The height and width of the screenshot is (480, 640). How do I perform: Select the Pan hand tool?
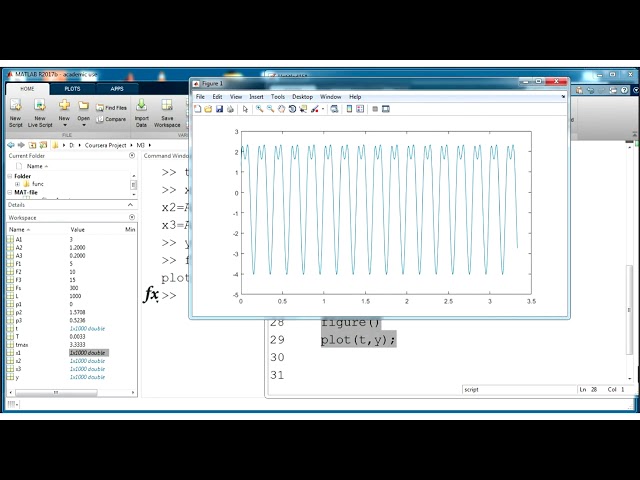(281, 109)
